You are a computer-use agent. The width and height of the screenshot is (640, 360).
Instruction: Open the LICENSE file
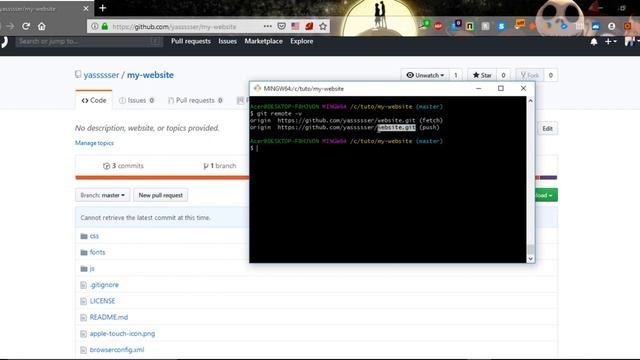102,301
